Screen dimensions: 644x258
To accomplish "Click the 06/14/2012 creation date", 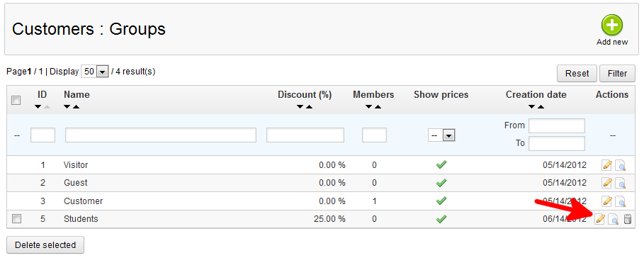I will (x=565, y=219).
